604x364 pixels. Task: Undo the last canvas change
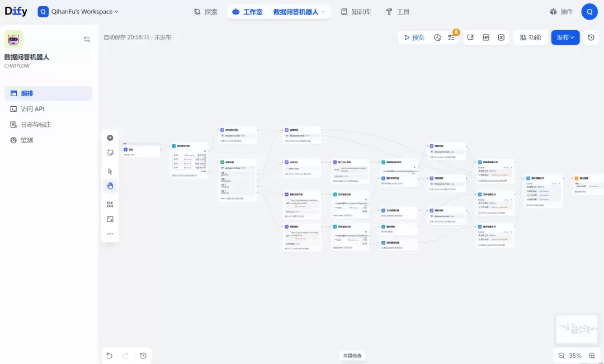(110, 356)
